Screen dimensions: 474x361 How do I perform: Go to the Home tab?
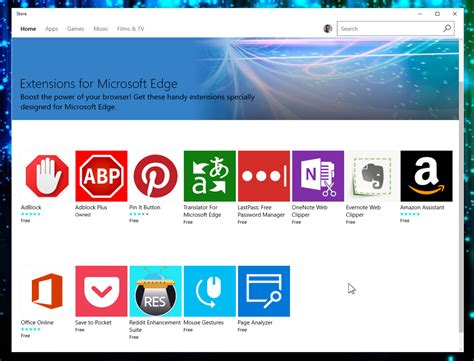pyautogui.click(x=28, y=29)
